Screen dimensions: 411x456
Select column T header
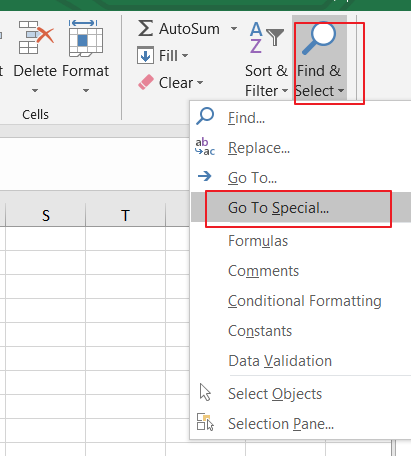tap(125, 215)
